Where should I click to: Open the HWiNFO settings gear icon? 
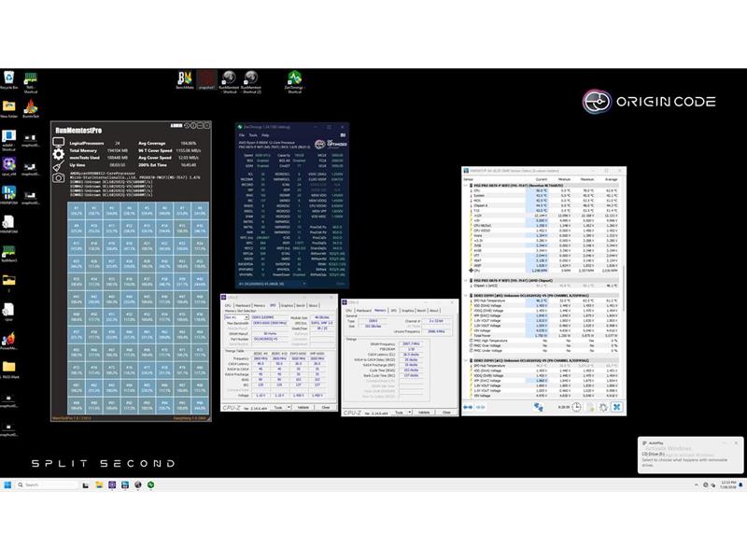(x=604, y=406)
